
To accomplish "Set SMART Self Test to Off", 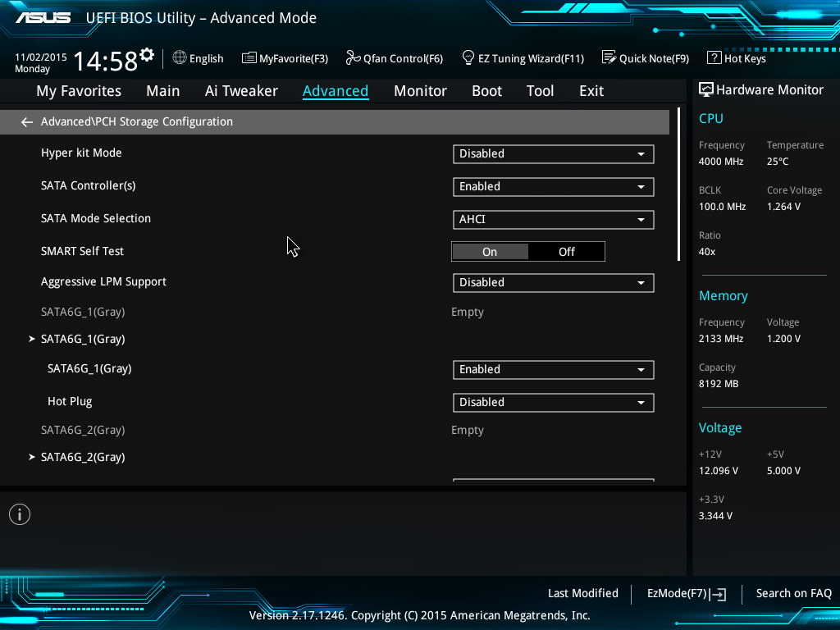I will 567,252.
